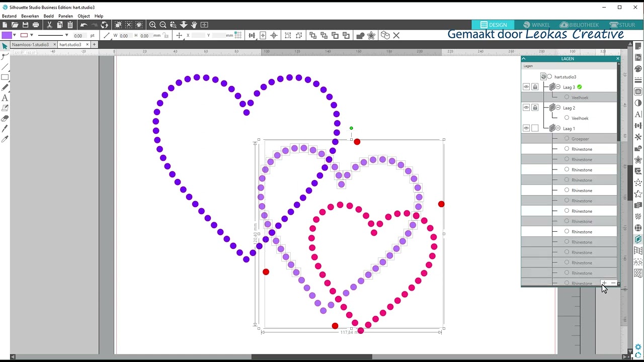This screenshot has height=362, width=644.
Task: Lock Laag 1 with empty lock box
Action: (x=535, y=128)
